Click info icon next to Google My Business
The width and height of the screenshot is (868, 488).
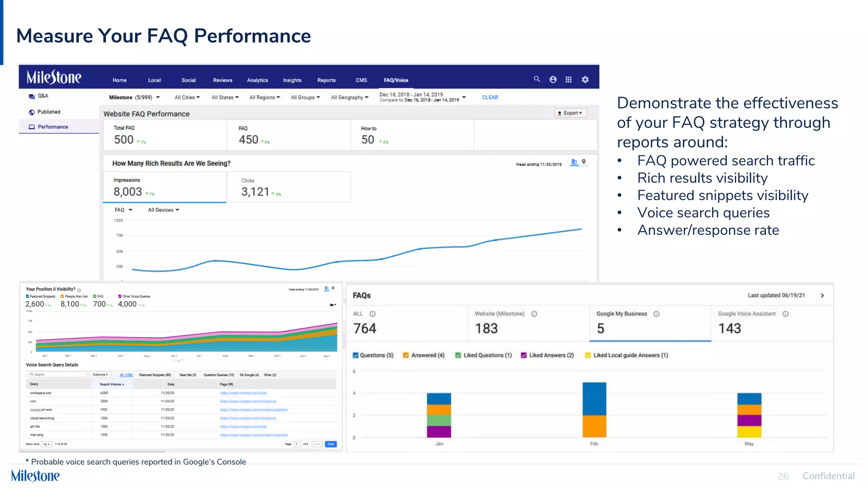656,314
